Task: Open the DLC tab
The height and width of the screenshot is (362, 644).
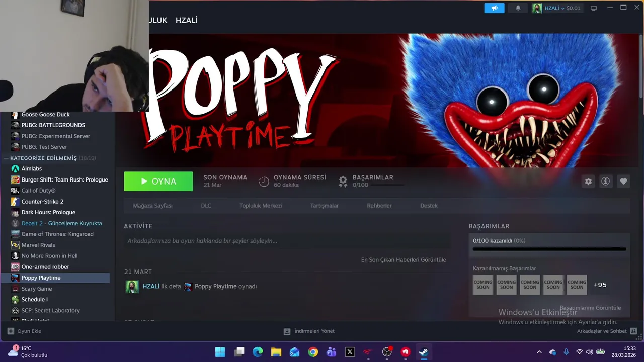Action: point(206,206)
